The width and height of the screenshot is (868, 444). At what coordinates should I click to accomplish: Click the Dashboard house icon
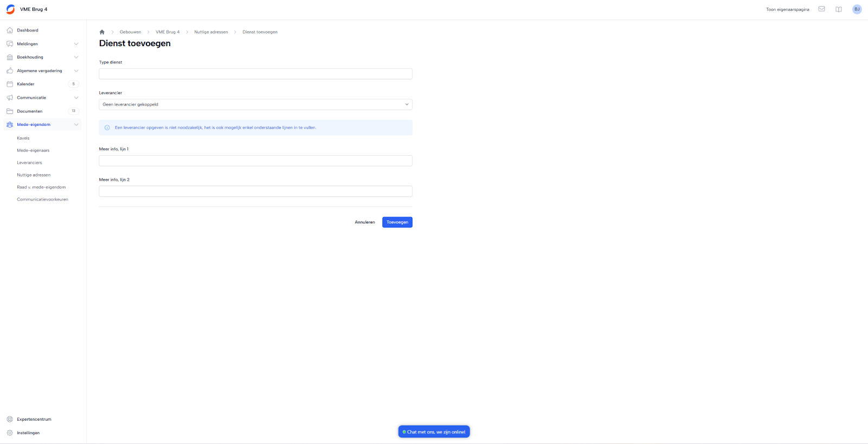[10, 30]
